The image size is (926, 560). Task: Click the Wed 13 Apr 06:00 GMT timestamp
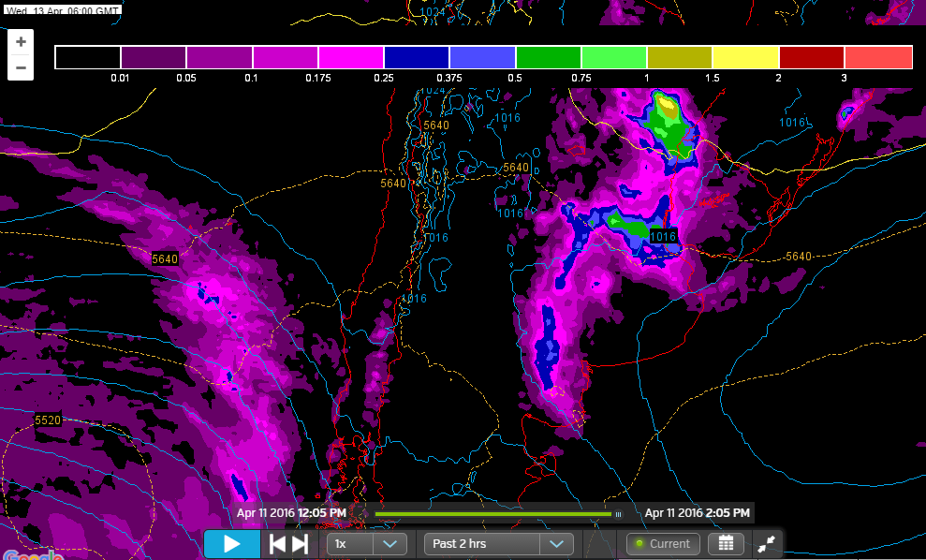pyautogui.click(x=63, y=10)
